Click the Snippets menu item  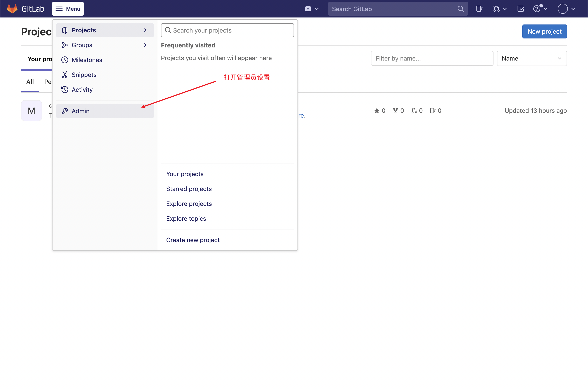pos(84,74)
